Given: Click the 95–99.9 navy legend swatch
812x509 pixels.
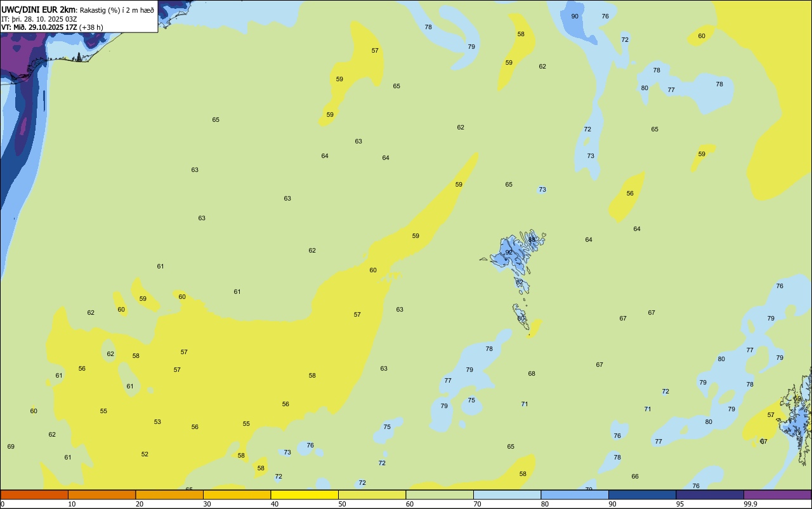Looking at the screenshot, I should coord(710,494).
